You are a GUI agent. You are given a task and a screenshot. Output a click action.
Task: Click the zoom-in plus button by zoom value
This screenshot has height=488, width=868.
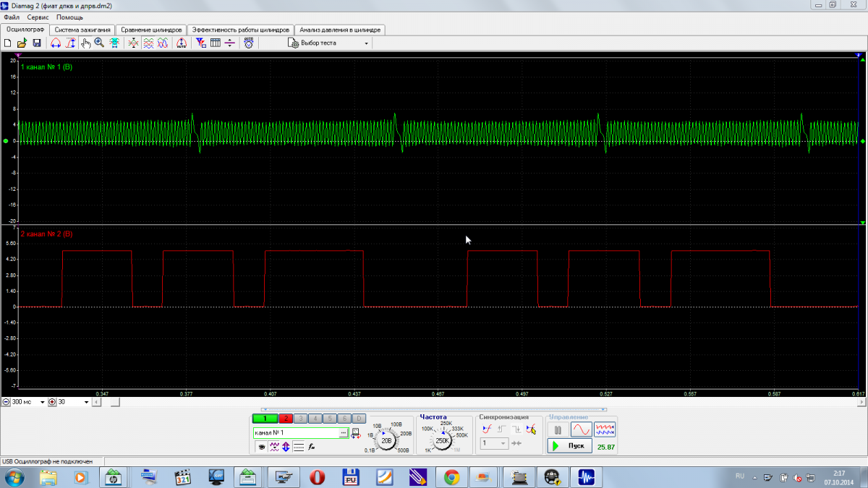click(x=52, y=402)
